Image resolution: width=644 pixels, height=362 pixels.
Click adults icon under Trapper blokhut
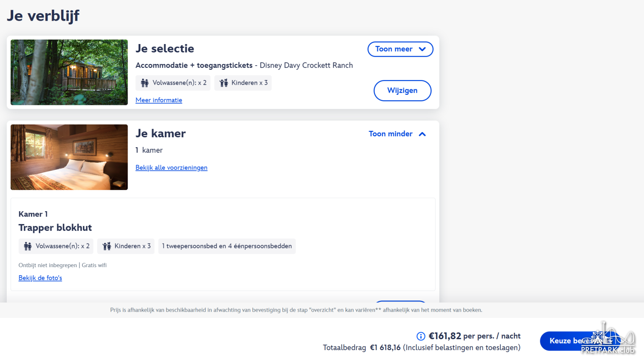[28, 246]
